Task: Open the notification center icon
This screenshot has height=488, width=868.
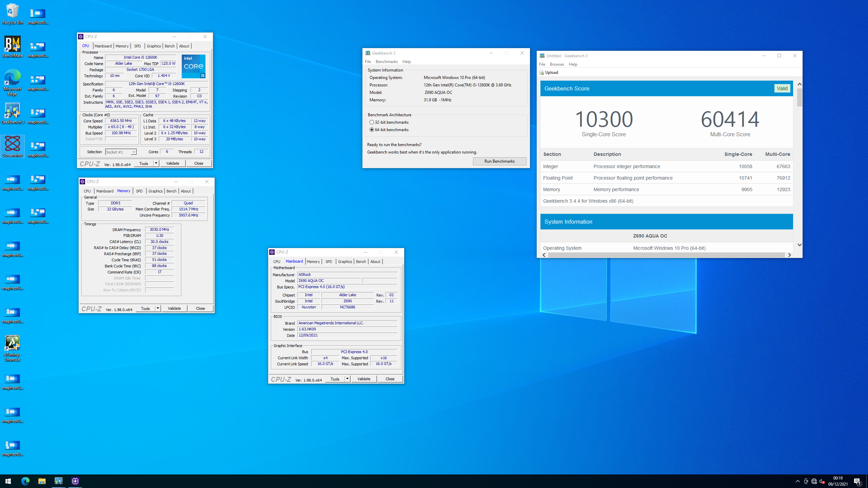Action: coord(857,481)
